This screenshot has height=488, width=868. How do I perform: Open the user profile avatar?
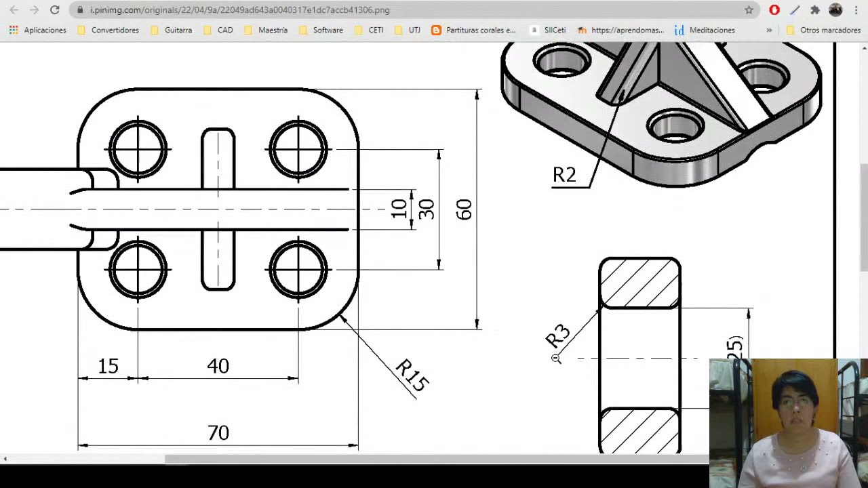[835, 10]
